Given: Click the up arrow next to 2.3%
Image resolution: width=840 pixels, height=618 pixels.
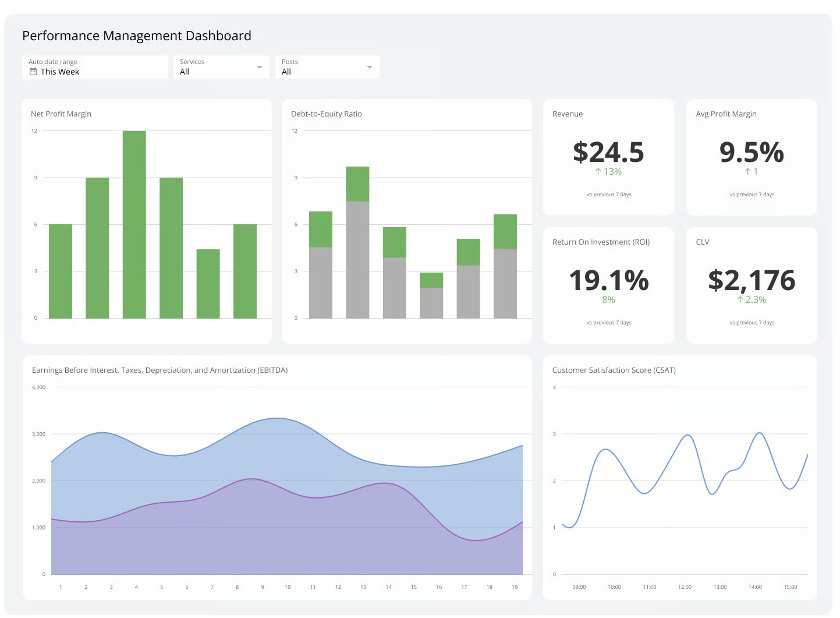Looking at the screenshot, I should tap(740, 299).
